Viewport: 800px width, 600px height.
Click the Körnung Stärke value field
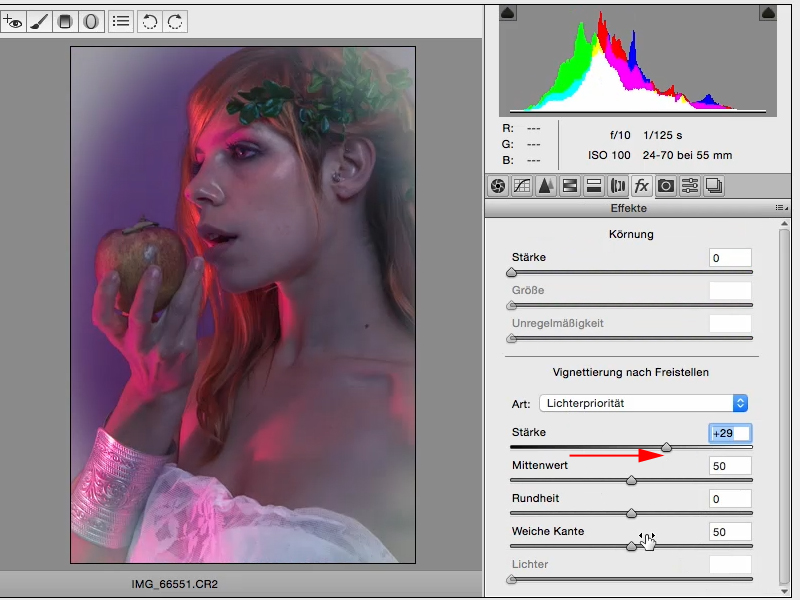730,258
